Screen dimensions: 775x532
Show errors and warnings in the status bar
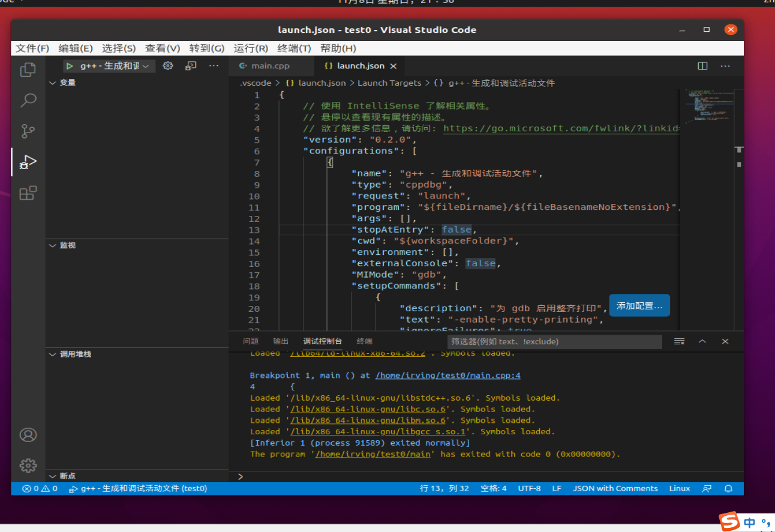[x=40, y=488]
